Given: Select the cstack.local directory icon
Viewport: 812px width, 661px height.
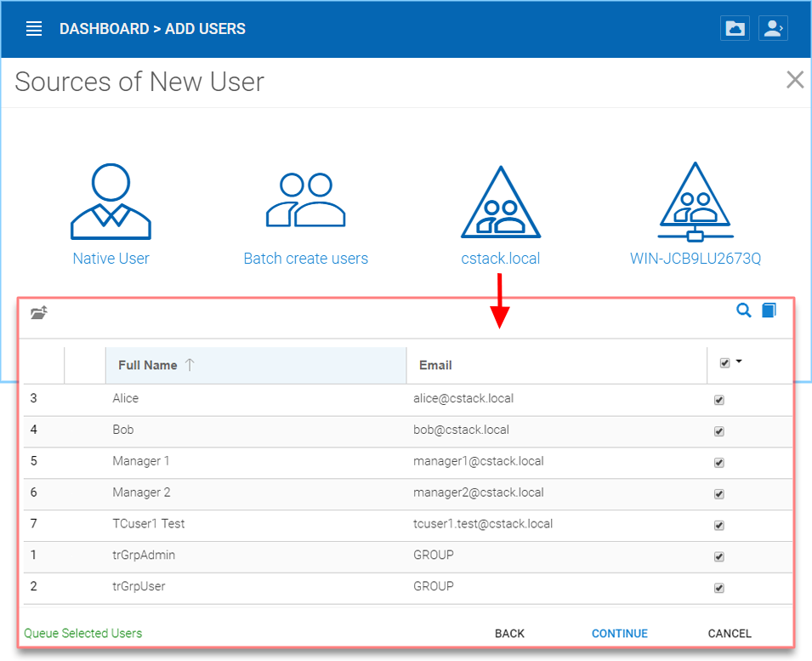Looking at the screenshot, I should click(x=501, y=202).
